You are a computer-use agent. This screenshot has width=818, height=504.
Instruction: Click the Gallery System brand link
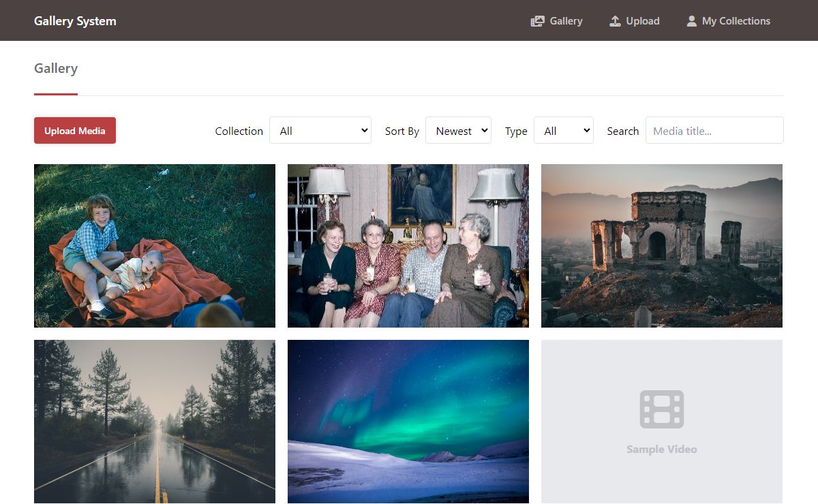[x=75, y=20]
